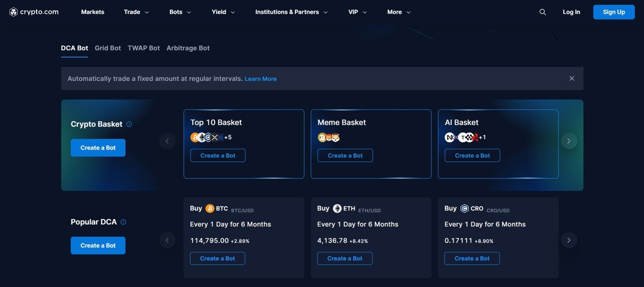This screenshot has height=287, width=644.
Task: Select the Arbitrage Bot tab
Action: tap(188, 48)
